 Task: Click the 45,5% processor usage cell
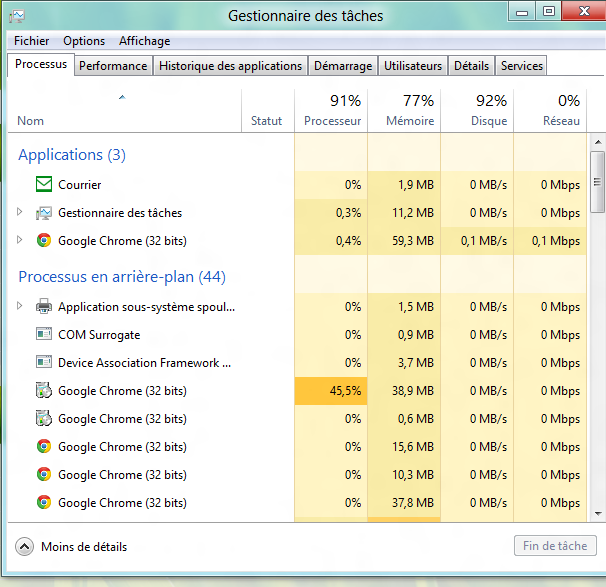[331, 391]
